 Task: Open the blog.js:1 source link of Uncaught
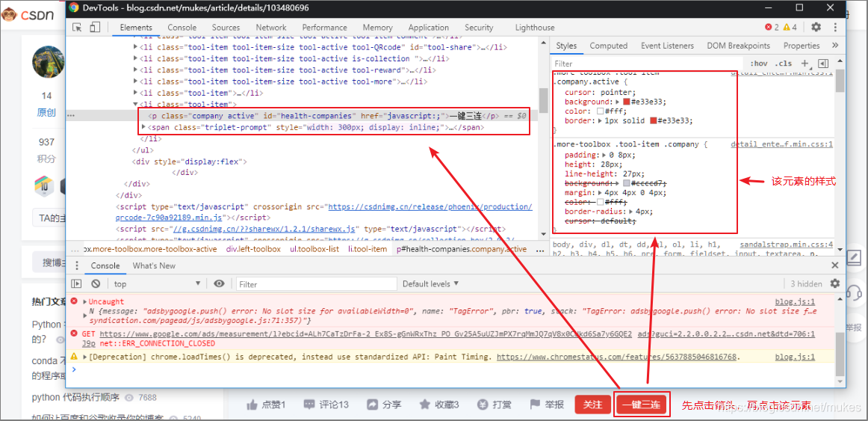795,302
